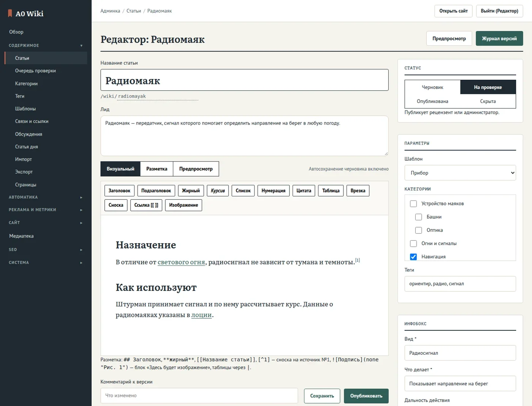Open the Шаблон dropdown showing Прибор
Image resolution: width=532 pixels, height=406 pixels.
(460, 173)
